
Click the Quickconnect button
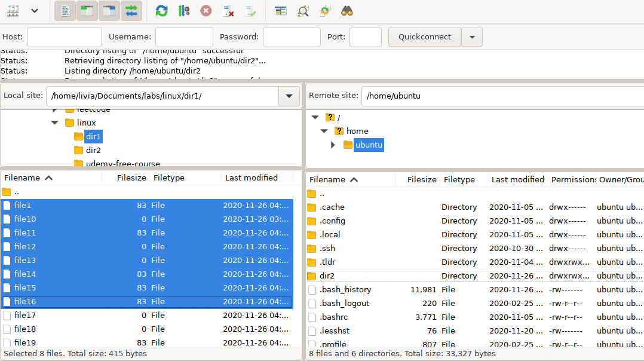pos(424,37)
